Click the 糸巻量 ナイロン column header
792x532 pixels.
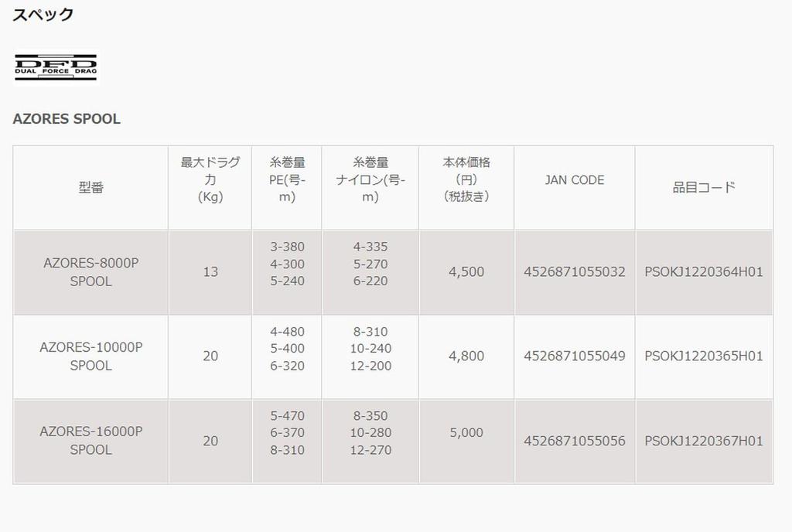click(370, 179)
